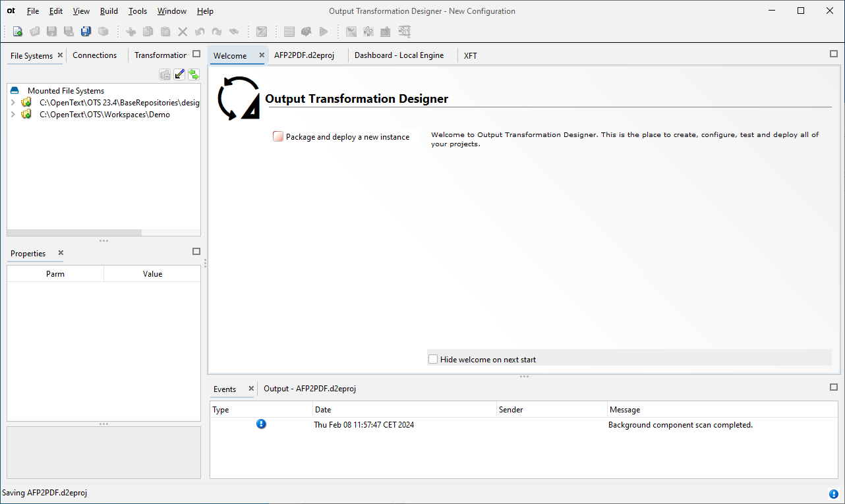This screenshot has width=845, height=504.
Task: Click the Delete X toolbar icon
Action: coord(183,32)
